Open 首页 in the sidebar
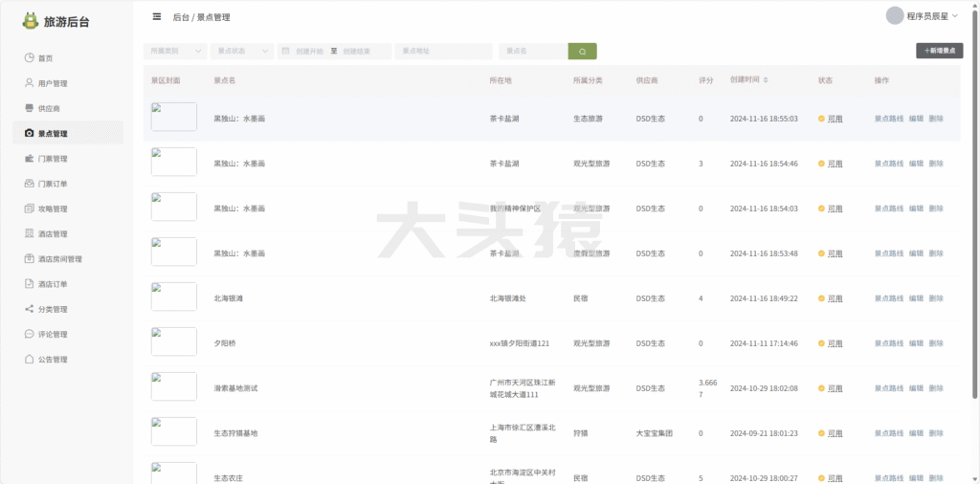This screenshot has height=484, width=980. pos(68,58)
